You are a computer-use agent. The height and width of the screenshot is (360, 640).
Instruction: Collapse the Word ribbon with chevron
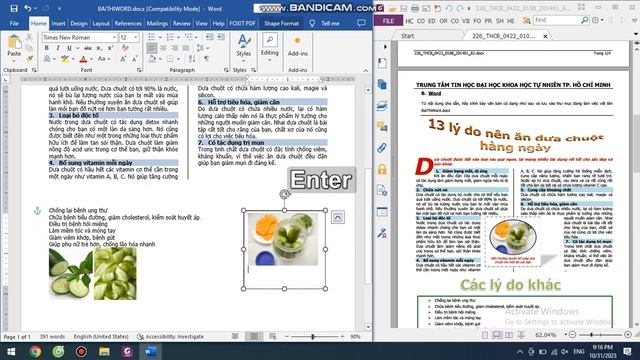[x=366, y=71]
